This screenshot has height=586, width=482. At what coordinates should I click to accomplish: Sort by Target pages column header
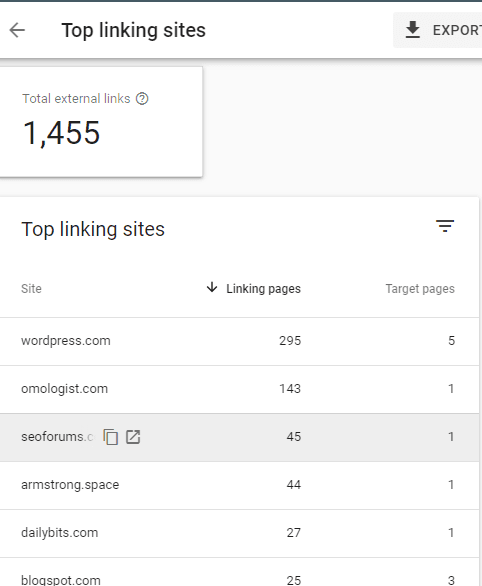[420, 289]
